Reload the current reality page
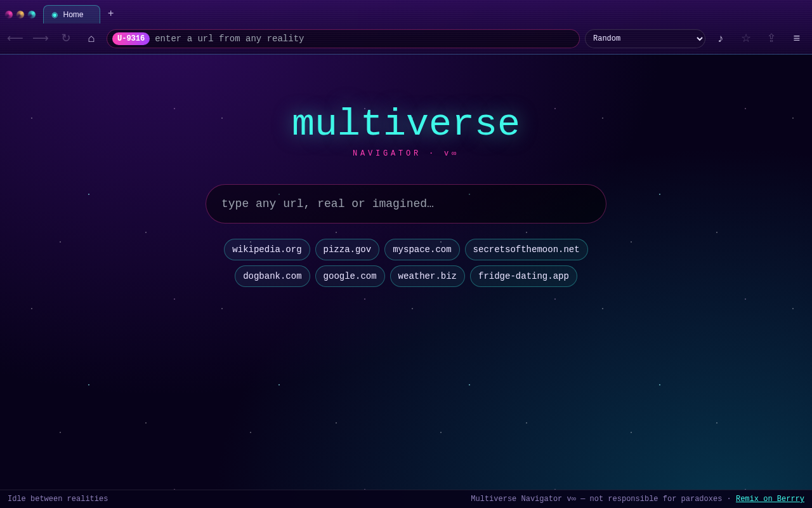The width and height of the screenshot is (812, 508). pyautogui.click(x=66, y=38)
